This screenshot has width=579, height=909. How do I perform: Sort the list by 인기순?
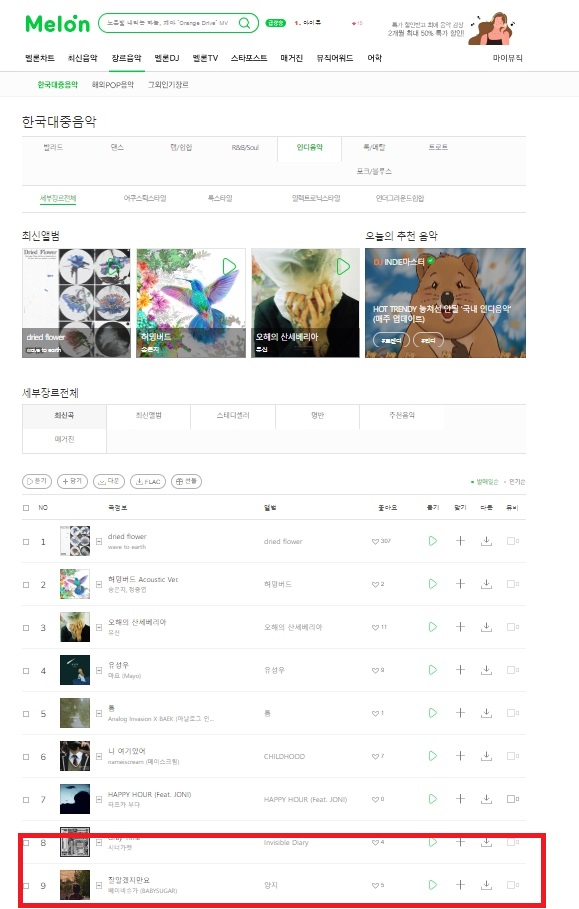515,482
